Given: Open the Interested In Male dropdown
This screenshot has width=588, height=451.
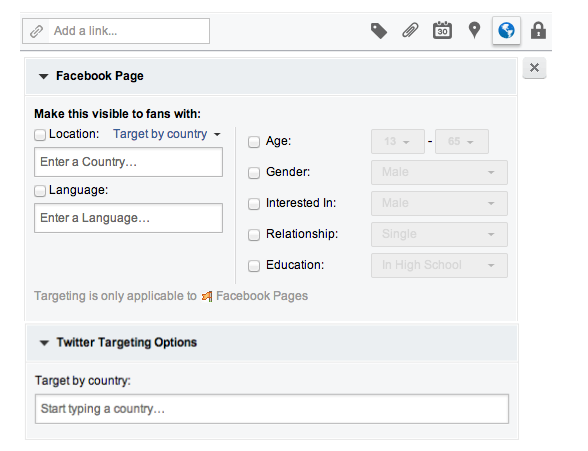Looking at the screenshot, I should [439, 204].
